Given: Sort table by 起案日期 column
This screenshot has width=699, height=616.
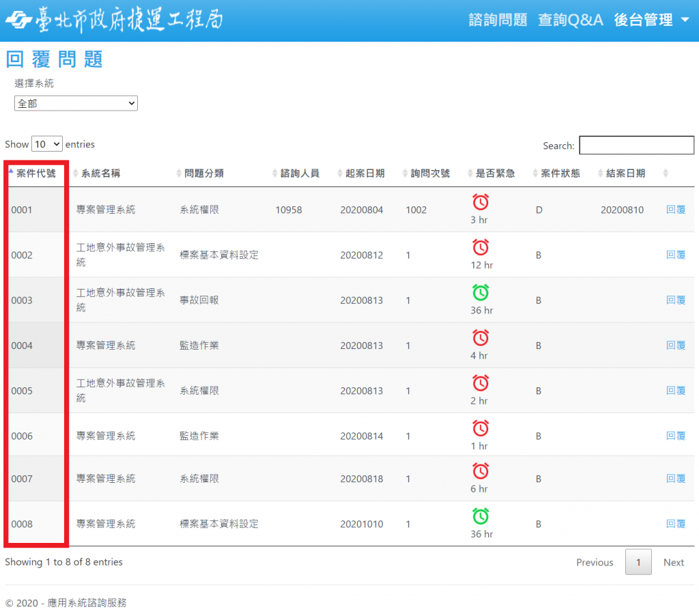Looking at the screenshot, I should (365, 173).
